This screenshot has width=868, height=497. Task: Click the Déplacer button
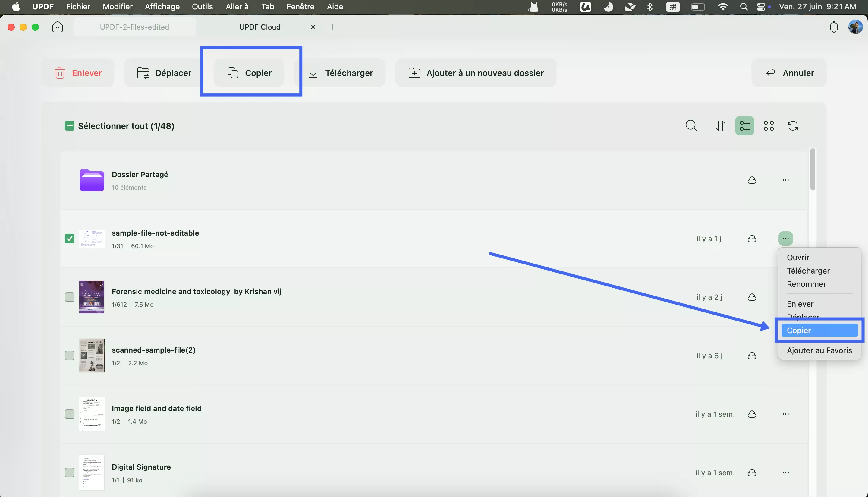tap(164, 73)
